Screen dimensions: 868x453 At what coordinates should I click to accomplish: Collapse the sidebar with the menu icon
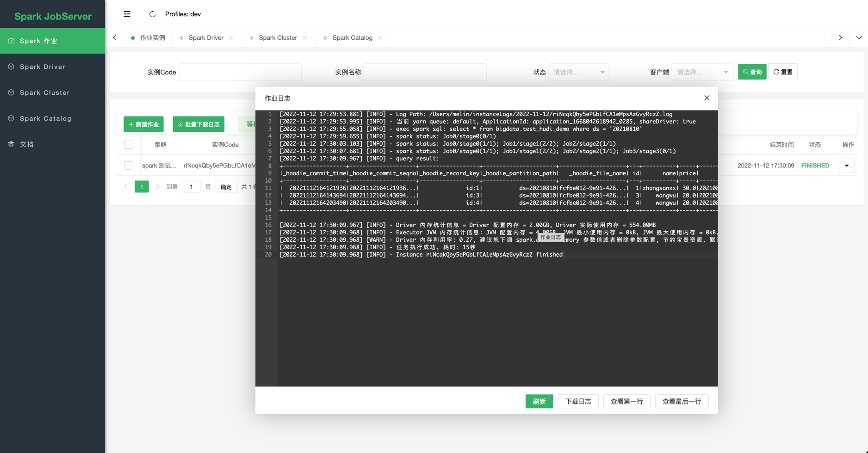tap(127, 14)
